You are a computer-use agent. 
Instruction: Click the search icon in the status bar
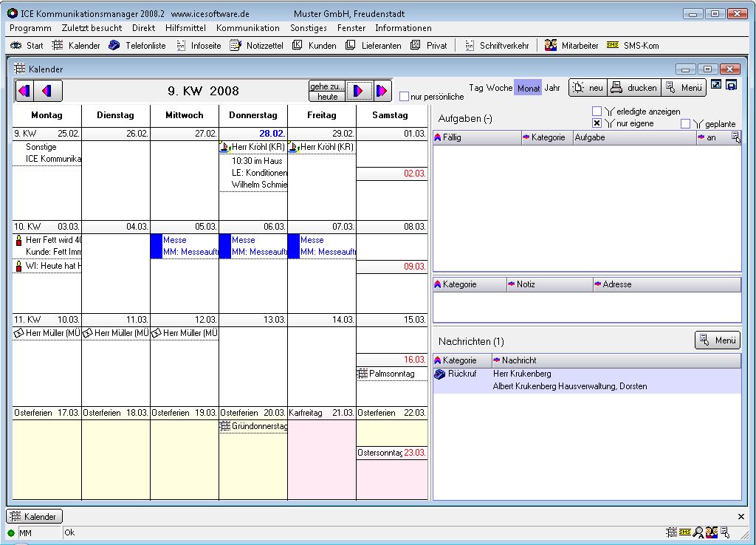tap(698, 532)
